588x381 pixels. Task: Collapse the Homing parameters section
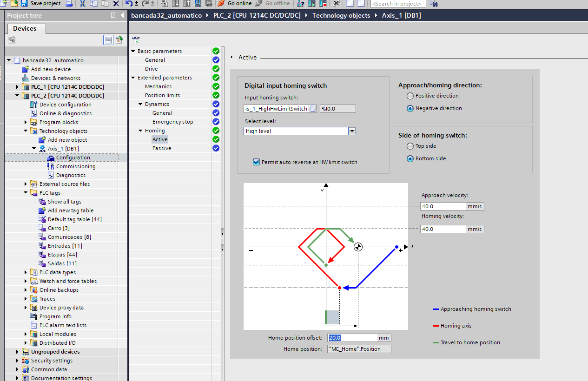click(140, 131)
